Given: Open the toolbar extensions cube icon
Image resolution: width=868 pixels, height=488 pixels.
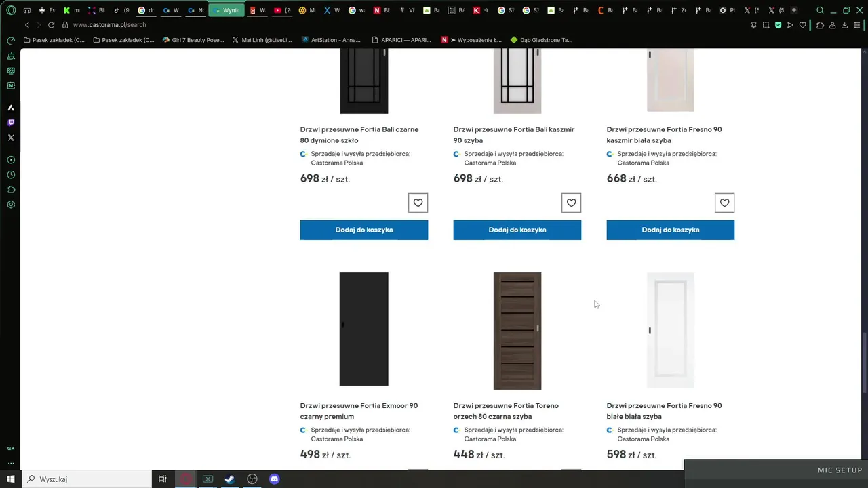Looking at the screenshot, I should click(x=820, y=25).
